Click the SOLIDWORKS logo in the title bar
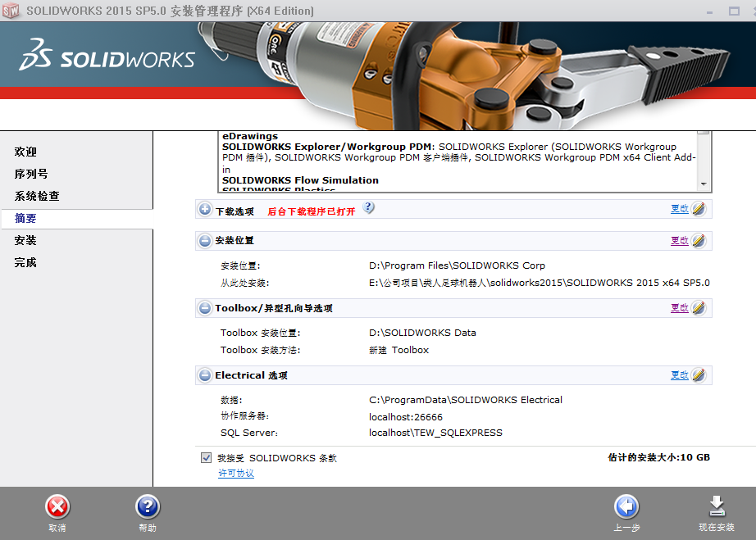Viewport: 756px width, 540px height. [x=11, y=11]
